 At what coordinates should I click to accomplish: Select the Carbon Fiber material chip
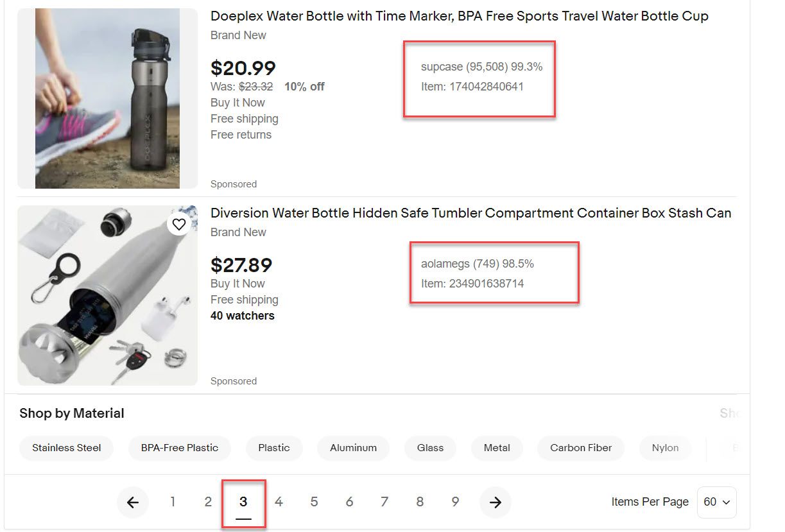[x=581, y=448]
